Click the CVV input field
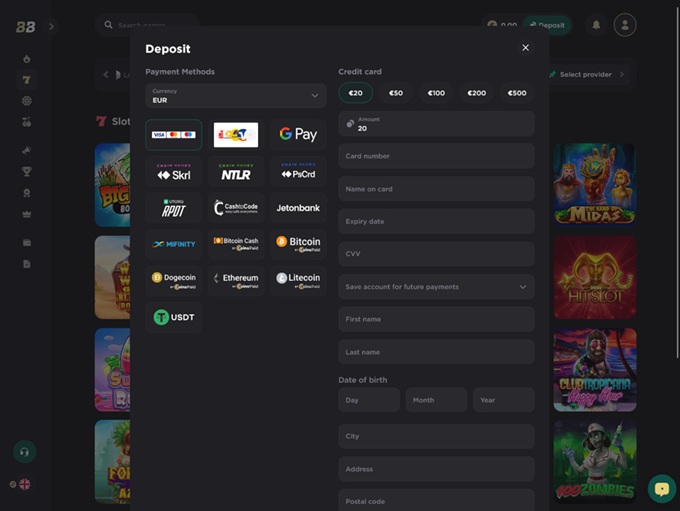Image resolution: width=680 pixels, height=511 pixels. pyautogui.click(x=436, y=254)
